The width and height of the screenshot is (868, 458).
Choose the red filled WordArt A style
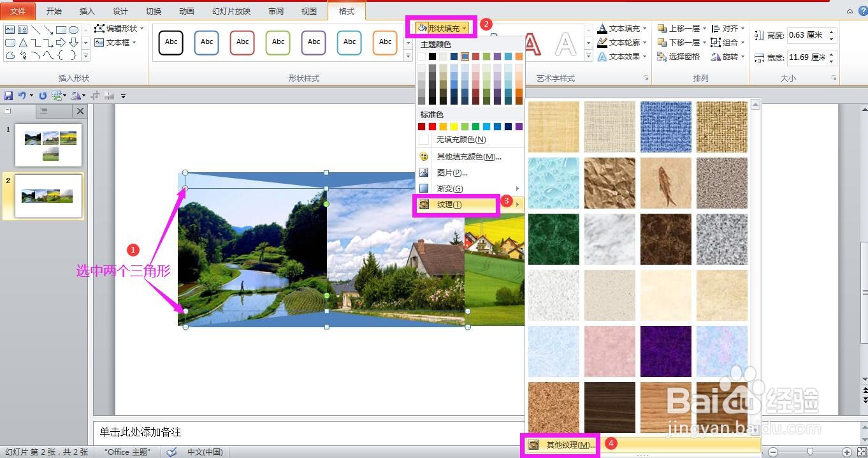tap(532, 43)
